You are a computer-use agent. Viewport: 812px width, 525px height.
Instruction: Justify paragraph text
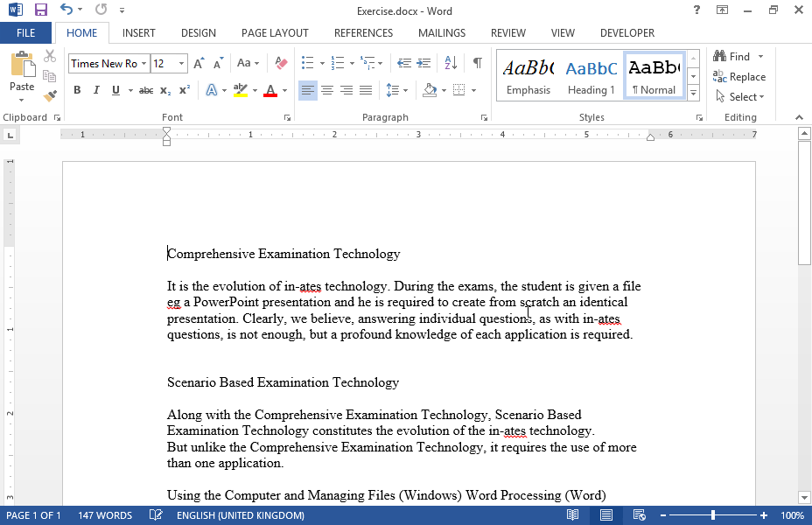click(x=366, y=90)
